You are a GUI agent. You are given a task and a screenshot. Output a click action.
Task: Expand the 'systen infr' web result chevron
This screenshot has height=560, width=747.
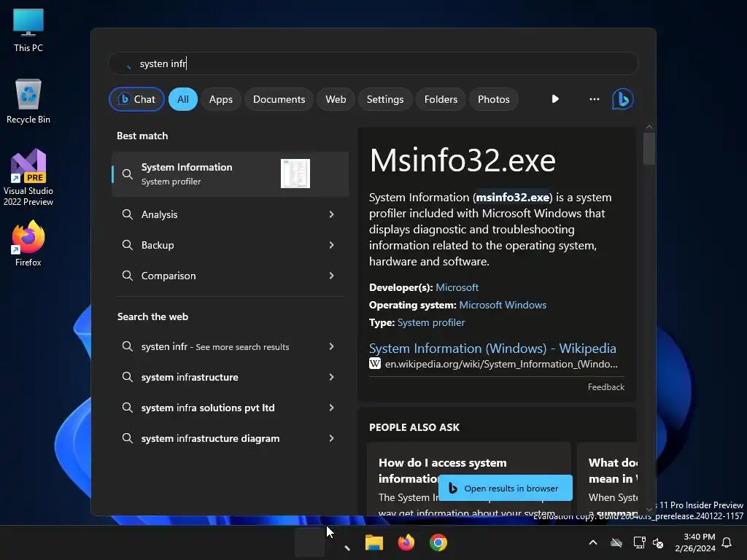[x=332, y=346]
